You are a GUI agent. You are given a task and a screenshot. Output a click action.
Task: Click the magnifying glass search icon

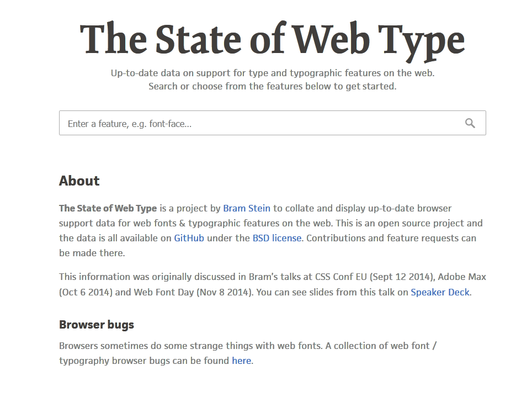point(470,123)
